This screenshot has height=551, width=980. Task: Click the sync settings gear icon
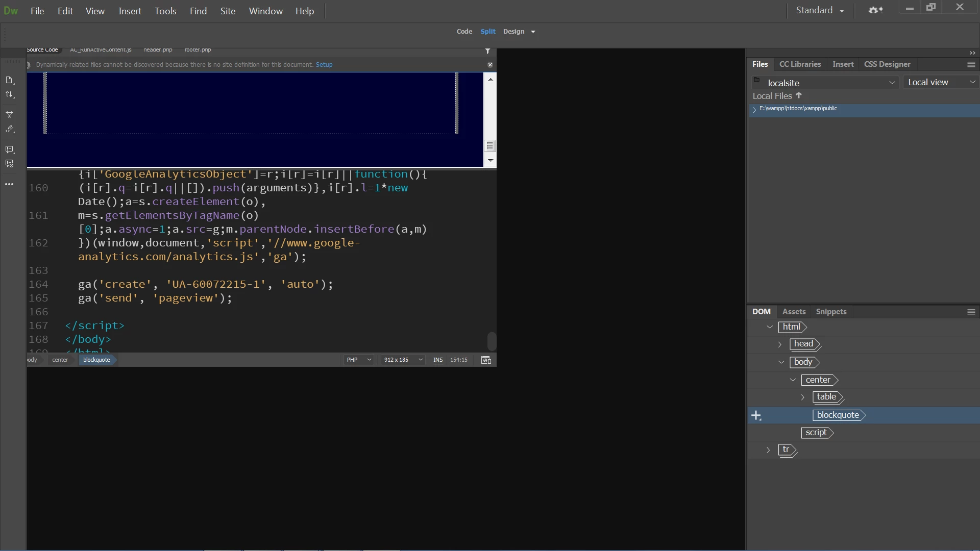(875, 10)
